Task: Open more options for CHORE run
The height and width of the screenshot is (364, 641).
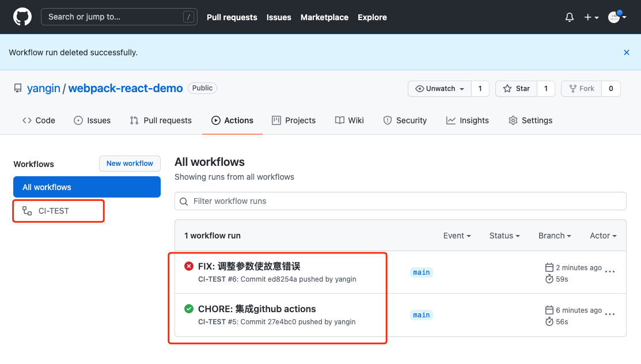Action: coord(609,314)
